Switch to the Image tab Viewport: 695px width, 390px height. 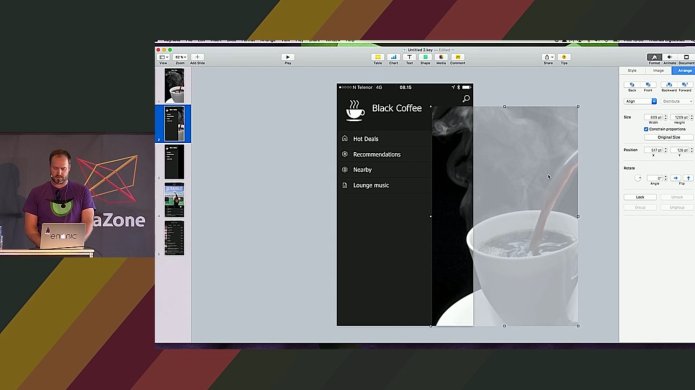tap(658, 70)
